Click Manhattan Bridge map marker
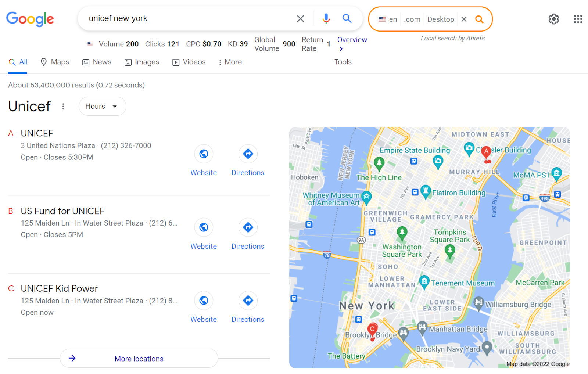 (422, 328)
